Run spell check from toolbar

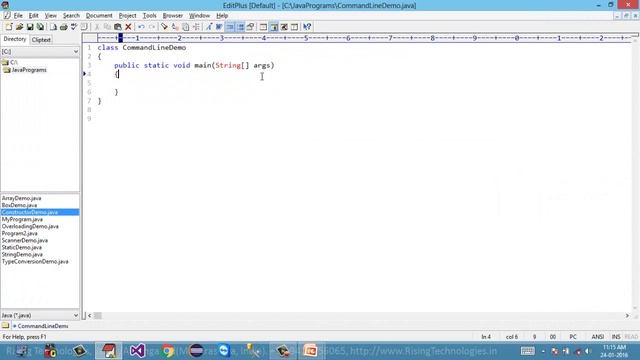[x=74, y=27]
